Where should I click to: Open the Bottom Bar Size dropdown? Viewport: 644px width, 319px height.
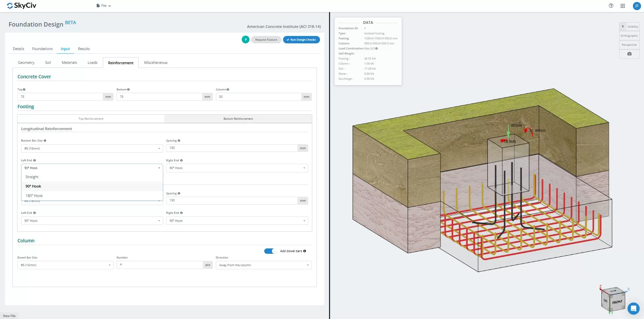91,148
